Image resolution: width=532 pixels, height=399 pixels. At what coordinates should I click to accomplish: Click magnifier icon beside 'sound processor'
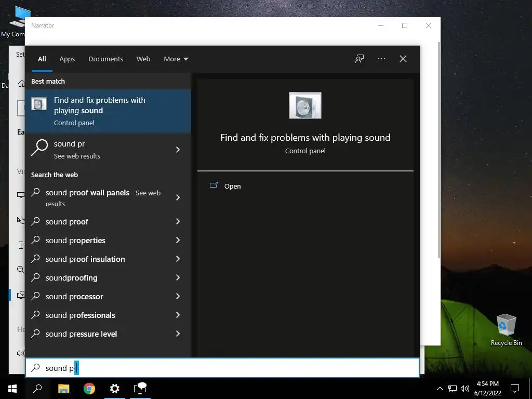35,296
